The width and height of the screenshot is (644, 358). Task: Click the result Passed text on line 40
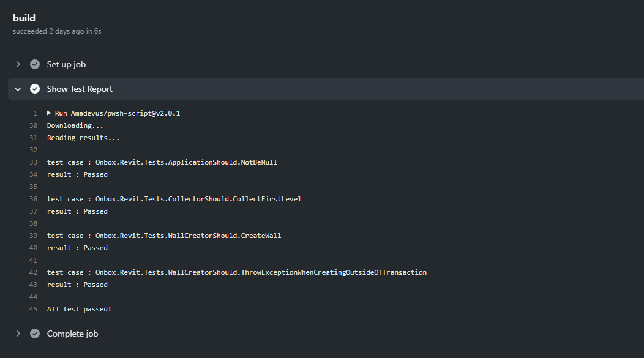77,248
